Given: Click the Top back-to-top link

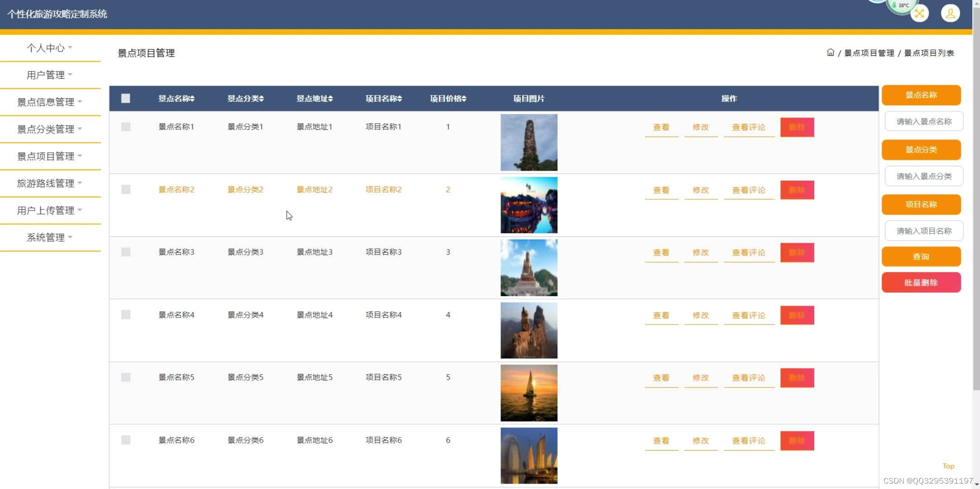Looking at the screenshot, I should (x=948, y=466).
